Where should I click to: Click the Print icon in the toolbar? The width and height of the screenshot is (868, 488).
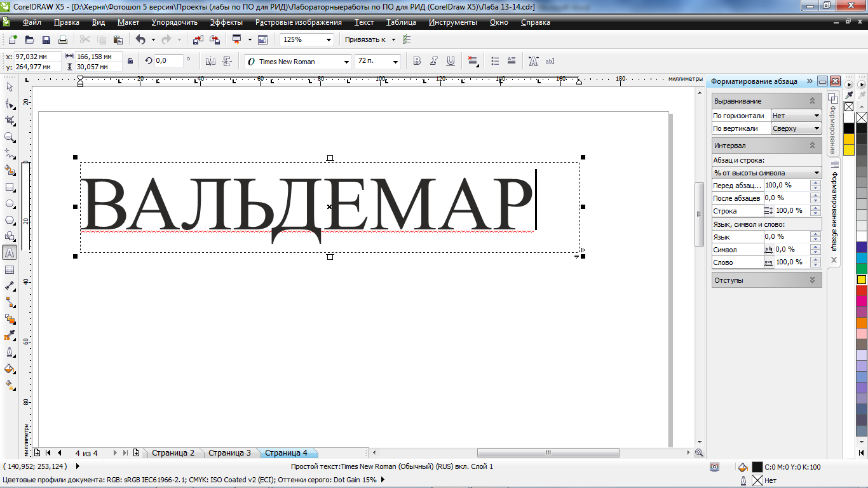(63, 39)
